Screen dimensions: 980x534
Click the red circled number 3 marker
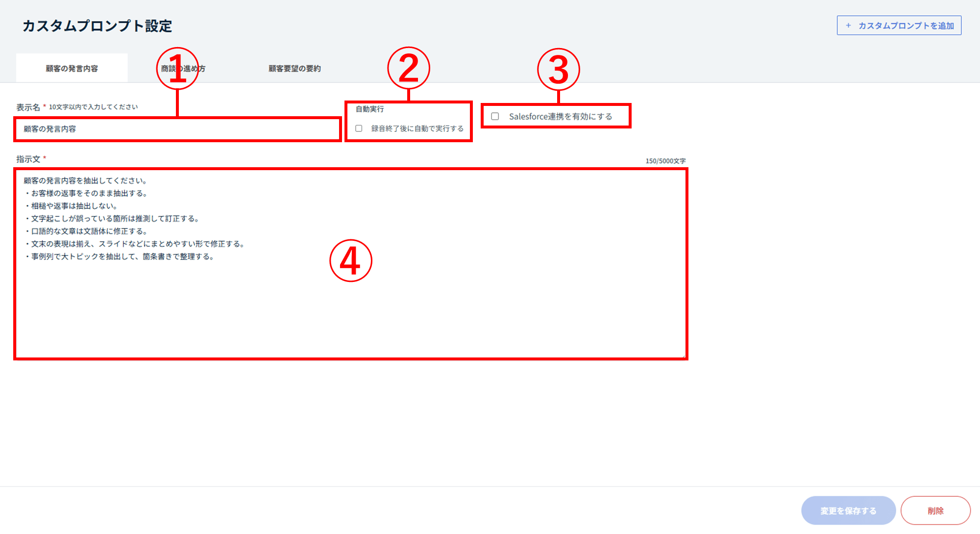coord(558,69)
